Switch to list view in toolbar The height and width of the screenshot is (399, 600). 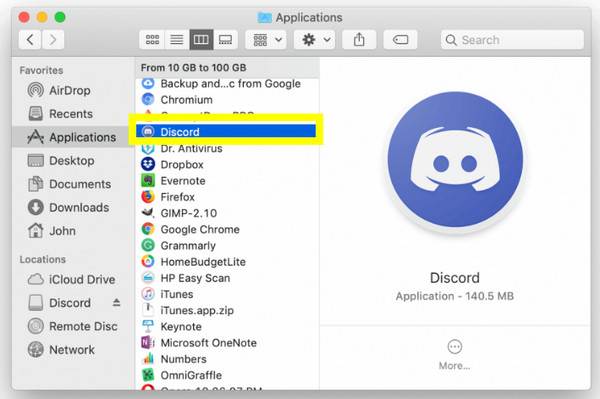(x=176, y=39)
